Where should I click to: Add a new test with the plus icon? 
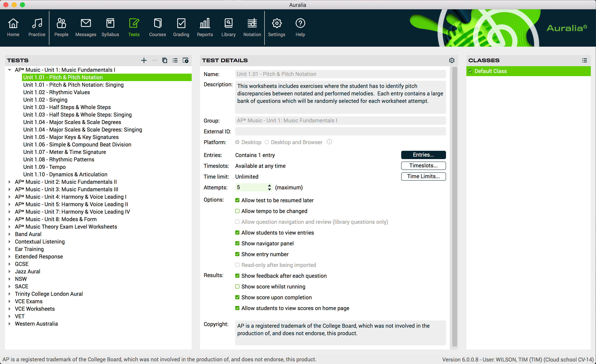[x=144, y=60]
